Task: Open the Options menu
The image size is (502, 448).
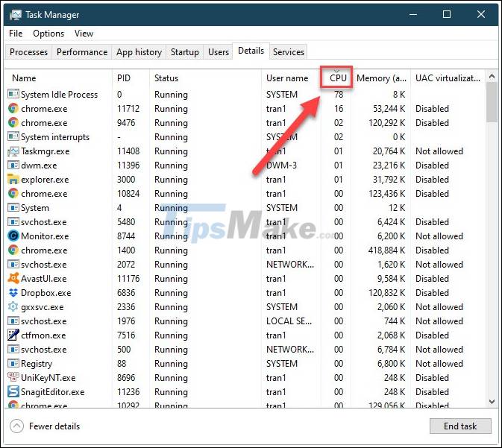Action: pos(48,34)
